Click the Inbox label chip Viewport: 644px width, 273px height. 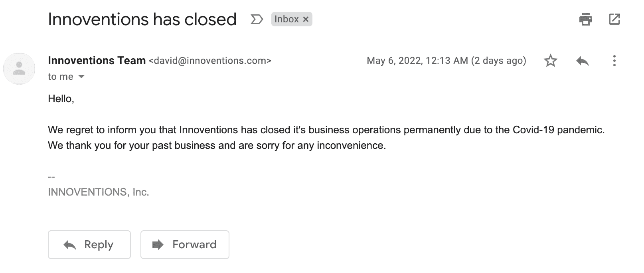[286, 19]
